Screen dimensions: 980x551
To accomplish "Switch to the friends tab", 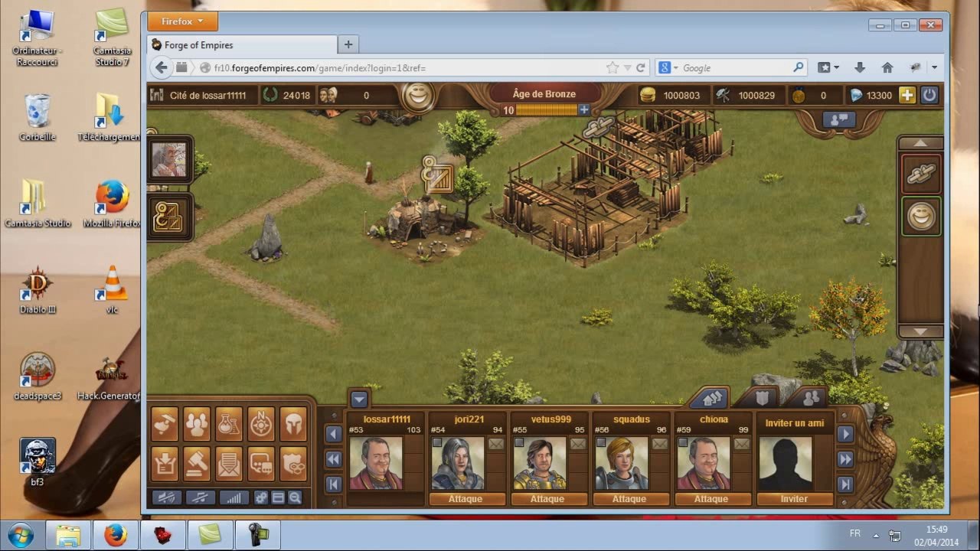I will point(812,398).
